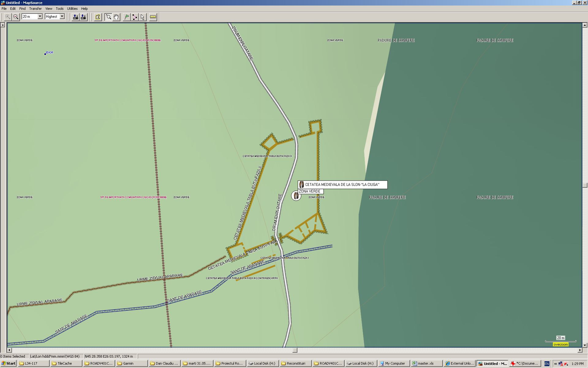Open the File menu
This screenshot has height=368, width=588.
pos(4,9)
